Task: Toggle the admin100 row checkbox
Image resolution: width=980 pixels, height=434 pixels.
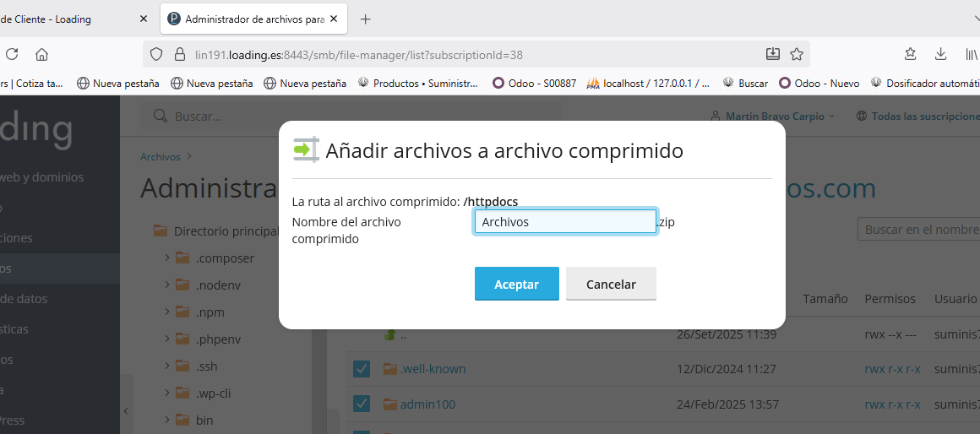Action: (x=362, y=404)
